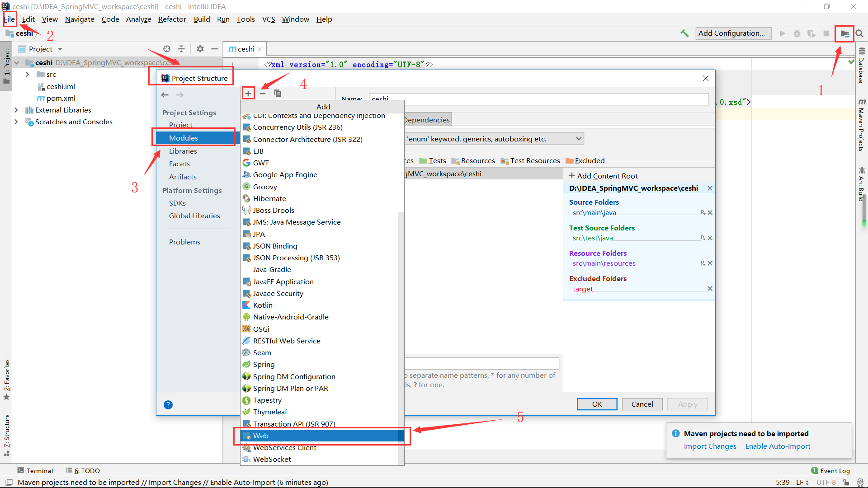Viewport: 868px width, 488px height.
Task: Select Web from the Add list
Action: click(322, 436)
